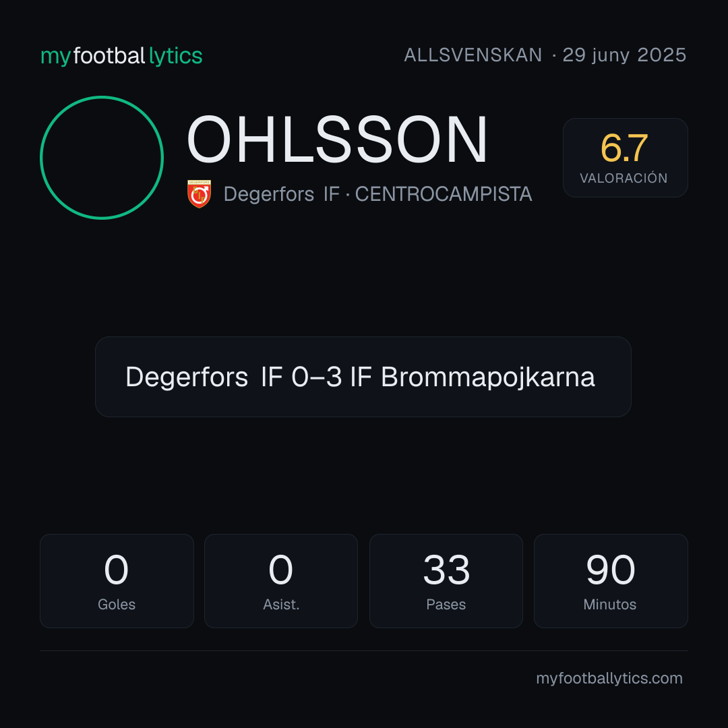
Task: Click the Degerfors IF team name text
Action: (x=281, y=194)
